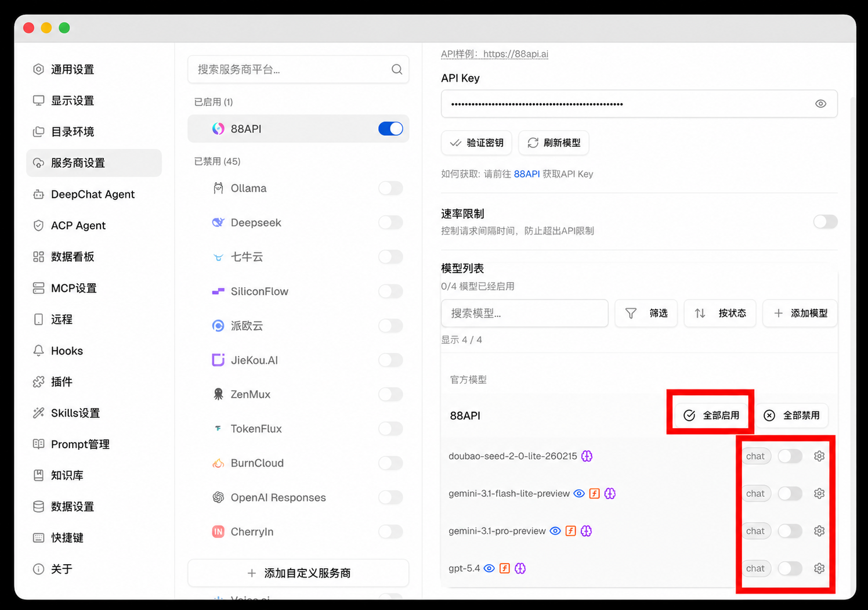Click the chat type tag for gpt-5.4
The width and height of the screenshot is (868, 610).
coord(755,568)
